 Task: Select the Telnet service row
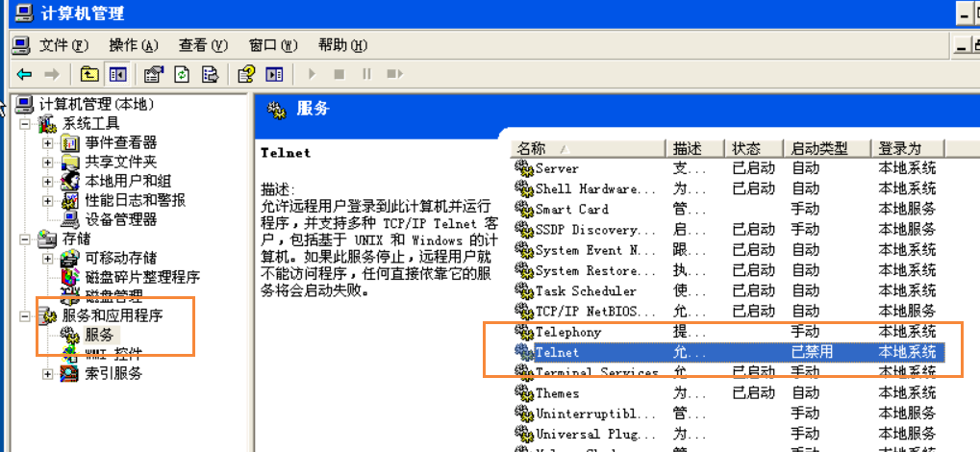click(729, 351)
